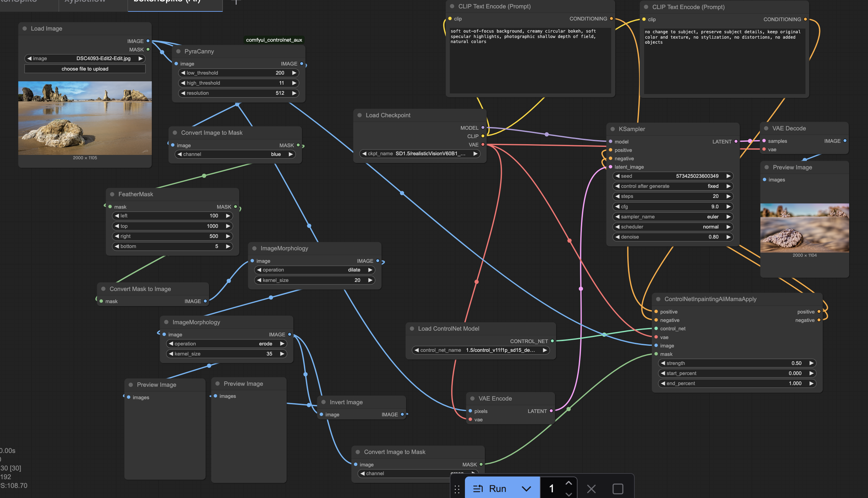Viewport: 868px width, 498px height.
Task: Click the cancel X icon in run bar
Action: click(x=591, y=489)
